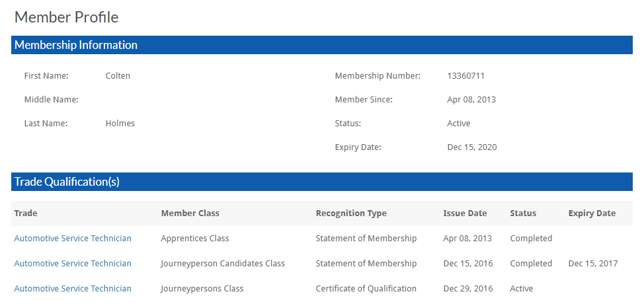Click the Trade Qualification(s) section header
The height and width of the screenshot is (306, 644).
(x=67, y=182)
